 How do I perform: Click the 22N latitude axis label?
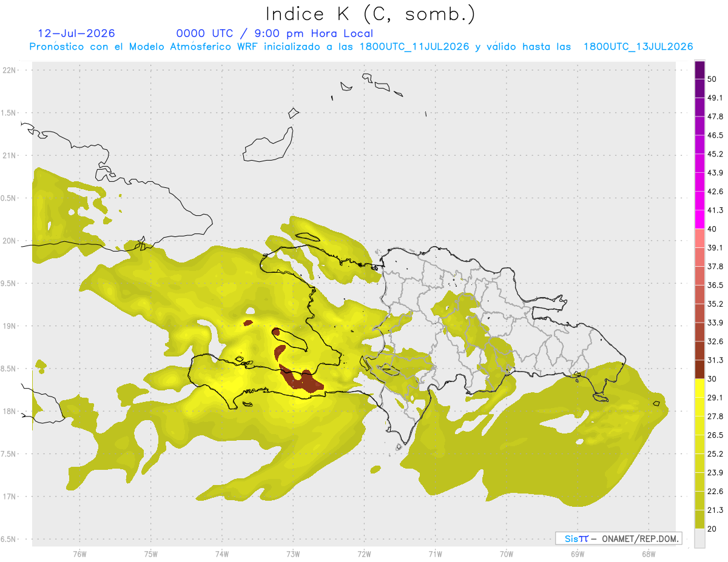pyautogui.click(x=10, y=70)
